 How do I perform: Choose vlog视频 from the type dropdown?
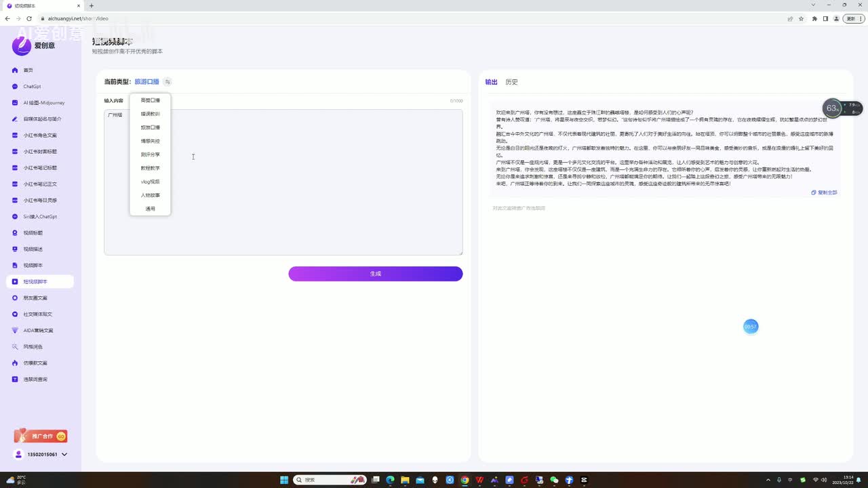[x=150, y=182]
